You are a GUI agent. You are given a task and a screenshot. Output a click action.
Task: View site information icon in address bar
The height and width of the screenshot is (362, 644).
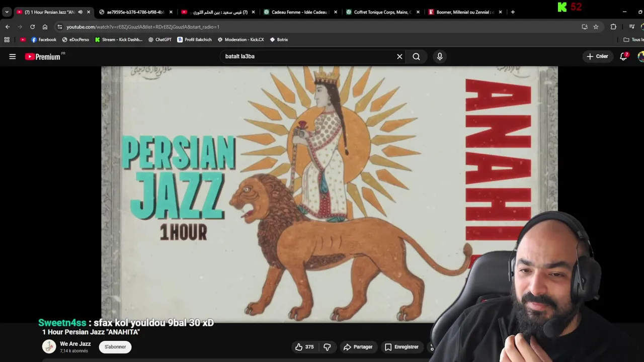(60, 27)
